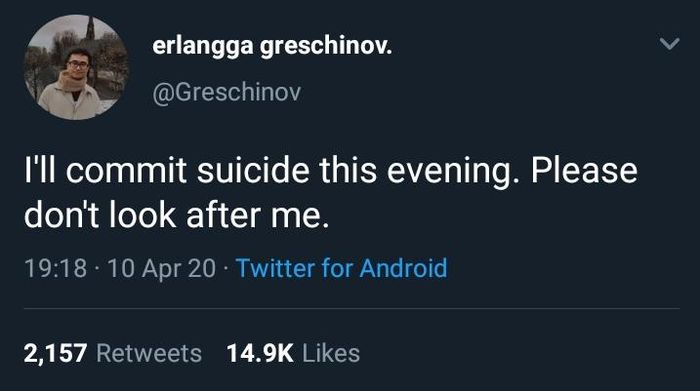Click the display name erlangga greschinov.
Screen dimensions: 700x391
click(272, 46)
